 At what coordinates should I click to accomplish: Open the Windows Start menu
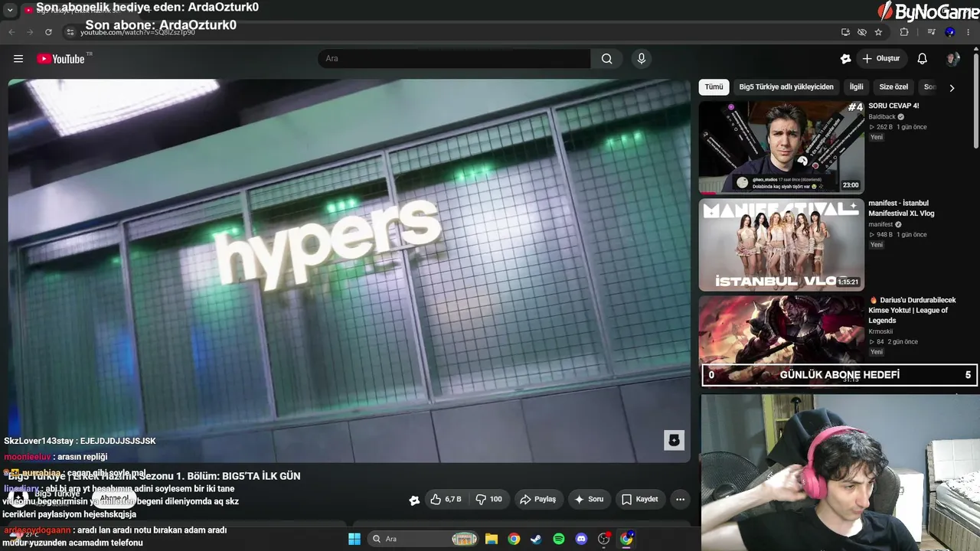coord(354,539)
